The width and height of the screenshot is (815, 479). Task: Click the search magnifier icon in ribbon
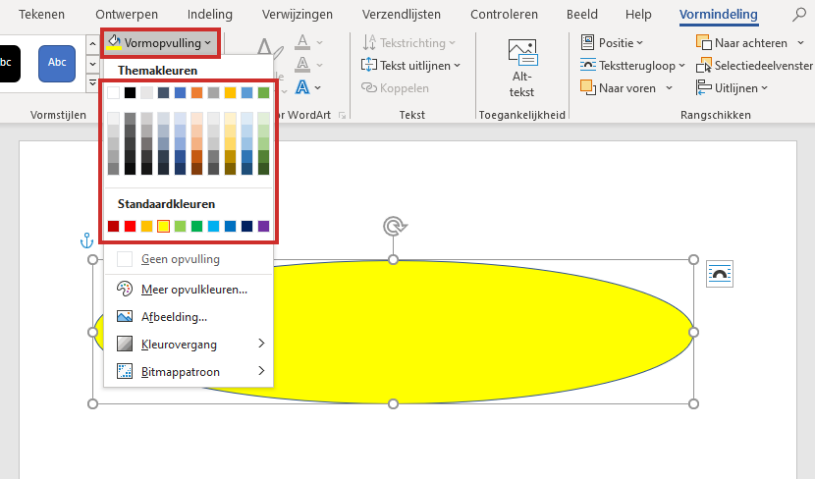click(799, 15)
